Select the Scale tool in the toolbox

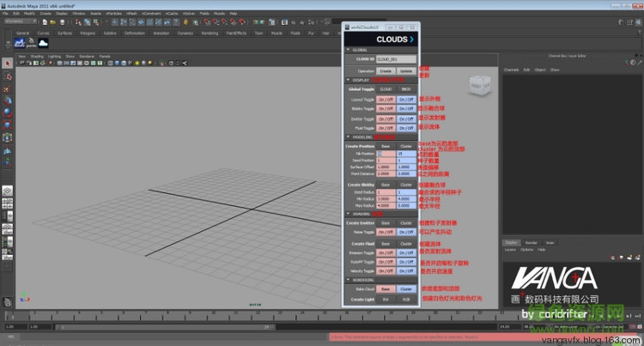pyautogui.click(x=7, y=124)
